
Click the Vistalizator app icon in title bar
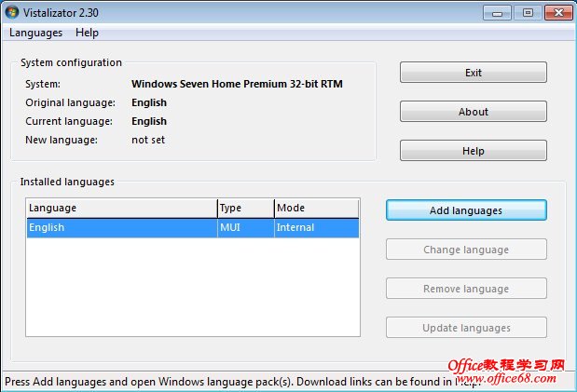(x=12, y=12)
